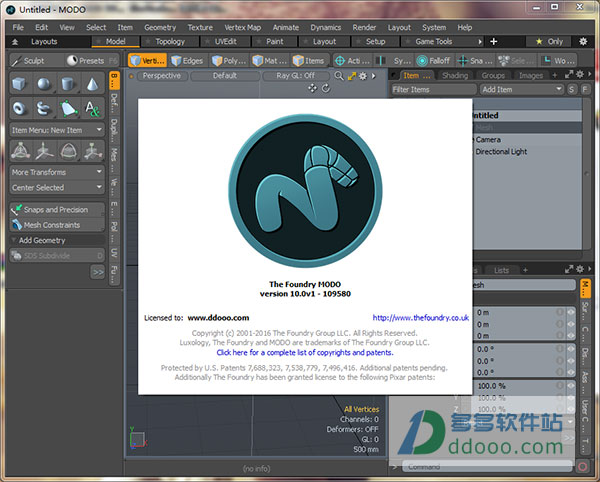Open Item Menu: New Item dropdown
Image resolution: width=600 pixels, height=482 pixels.
pos(57,130)
